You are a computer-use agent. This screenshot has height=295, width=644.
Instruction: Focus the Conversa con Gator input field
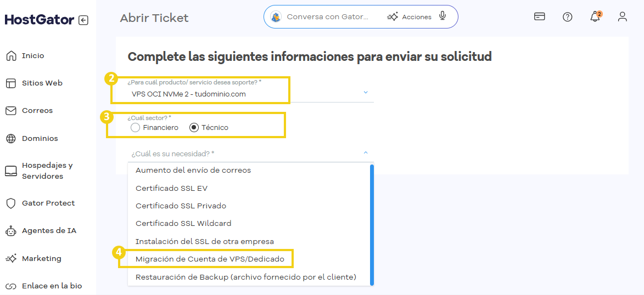click(x=328, y=17)
